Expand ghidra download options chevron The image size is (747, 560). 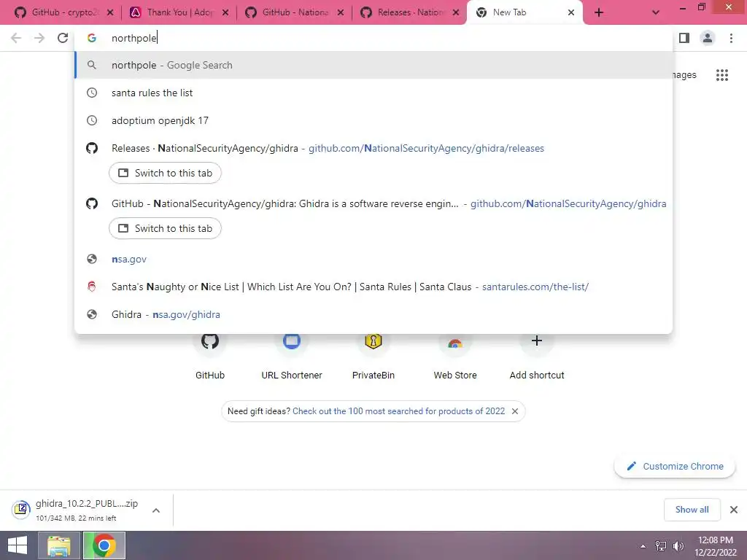156,510
